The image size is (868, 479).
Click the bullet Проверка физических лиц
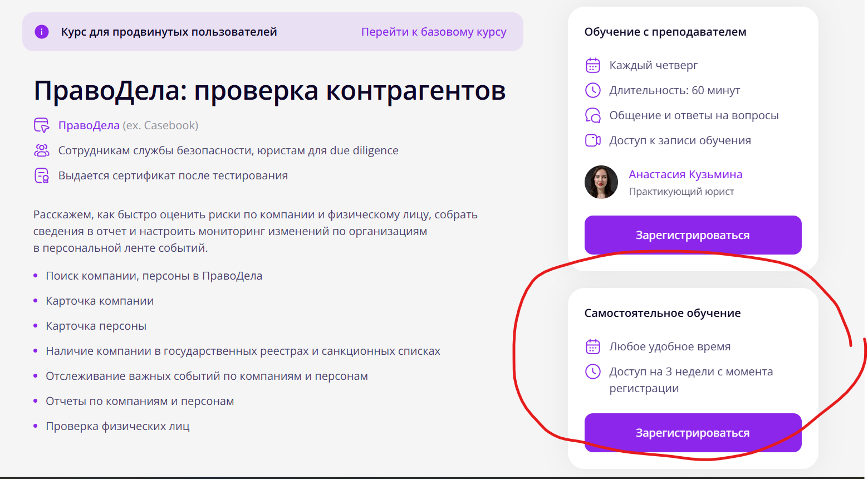118,426
